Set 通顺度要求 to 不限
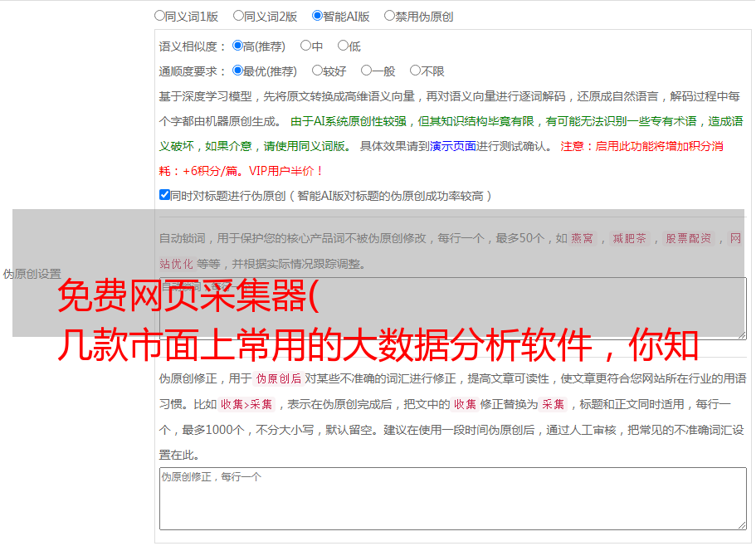 pyautogui.click(x=415, y=71)
